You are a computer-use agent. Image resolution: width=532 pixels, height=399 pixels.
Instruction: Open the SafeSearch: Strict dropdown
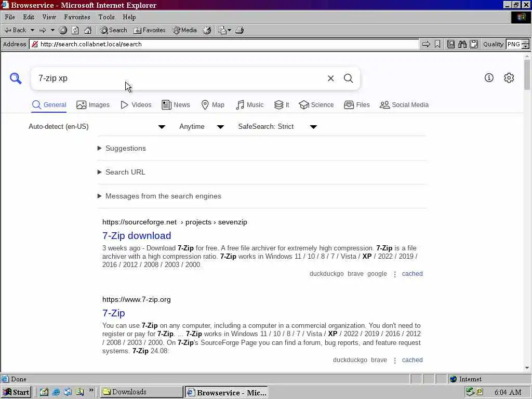point(277,127)
